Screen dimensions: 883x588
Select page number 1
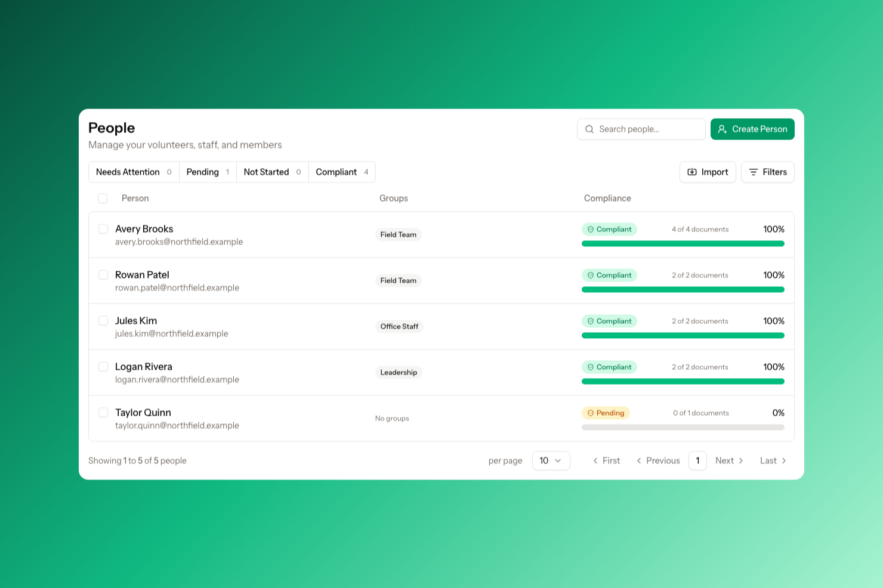(697, 460)
